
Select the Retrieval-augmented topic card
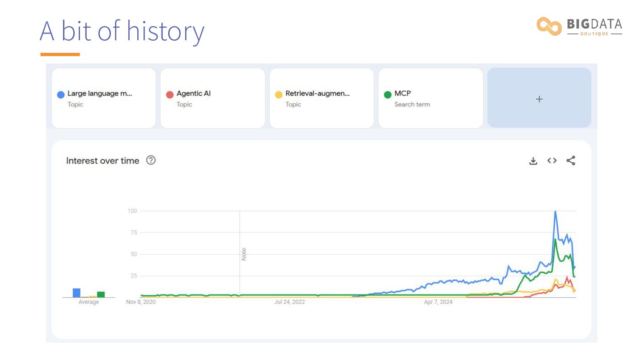[x=322, y=98]
